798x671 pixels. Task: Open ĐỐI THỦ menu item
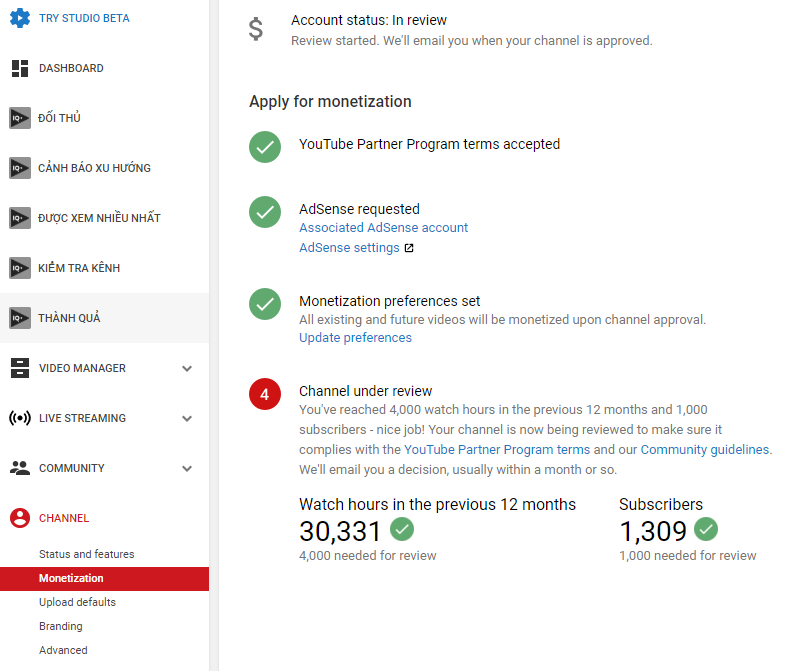point(59,118)
